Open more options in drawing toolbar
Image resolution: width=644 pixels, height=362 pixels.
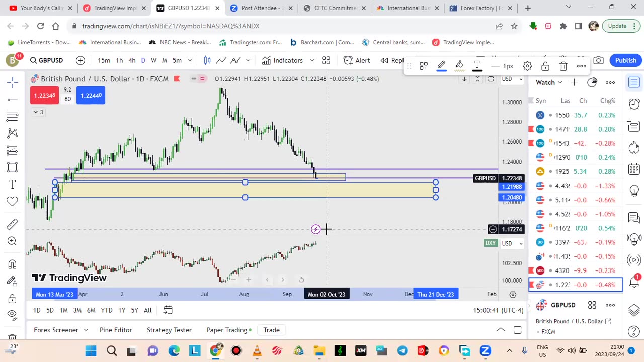[581, 66]
